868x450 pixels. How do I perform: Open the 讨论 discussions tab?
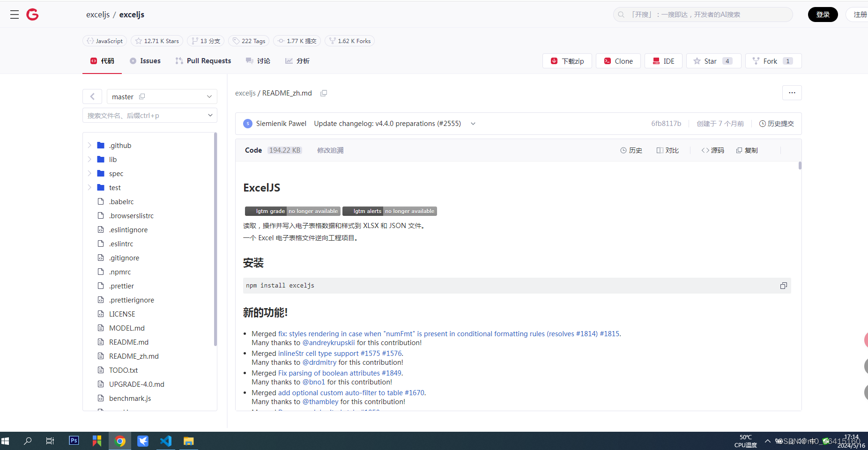[x=258, y=61]
